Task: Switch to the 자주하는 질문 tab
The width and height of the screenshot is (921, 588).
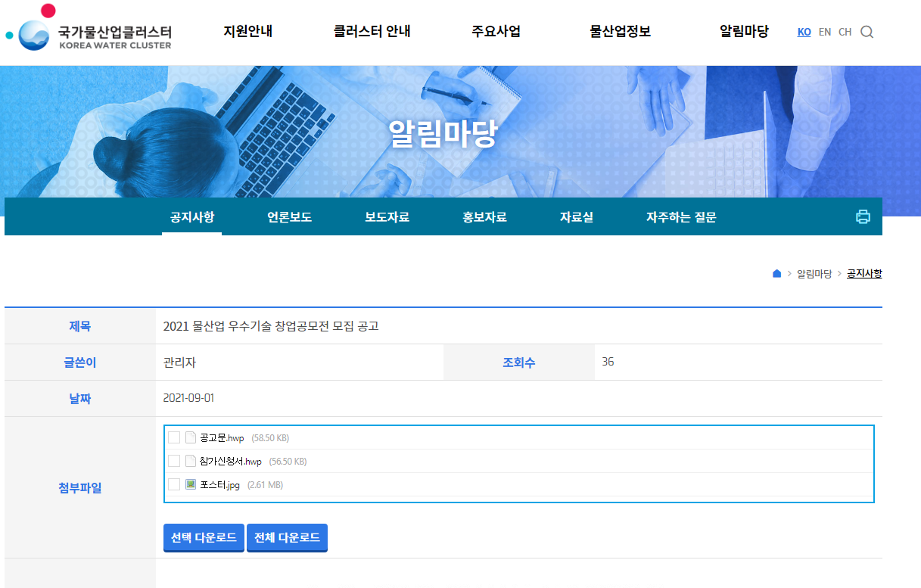Action: point(681,217)
